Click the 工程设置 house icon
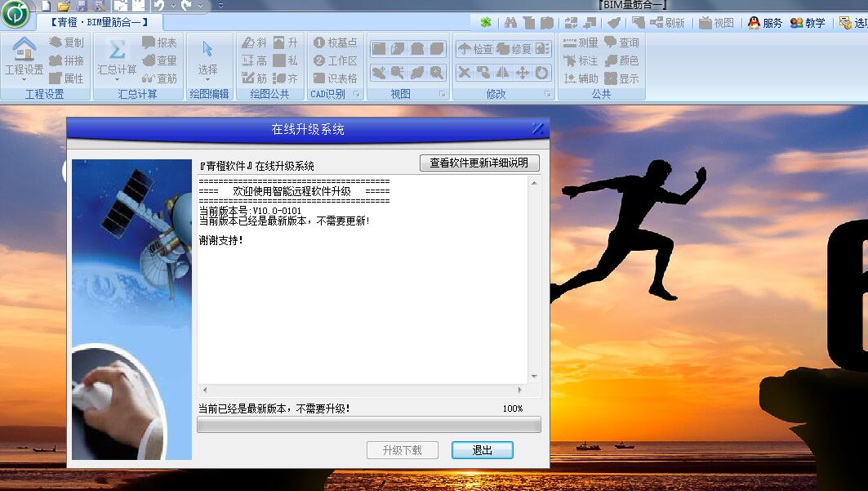This screenshot has width=868, height=491. tap(24, 49)
